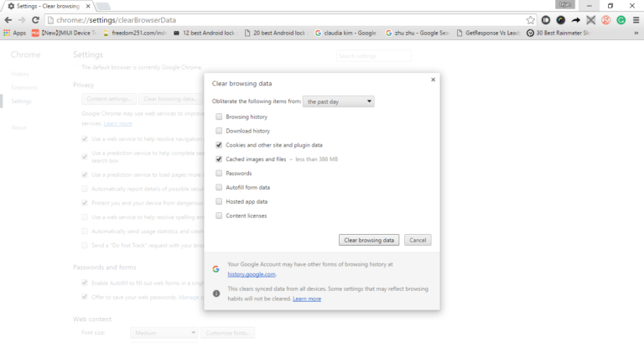Show hidden bookmarks with the overflow chevron
644x343 pixels.
click(x=636, y=33)
